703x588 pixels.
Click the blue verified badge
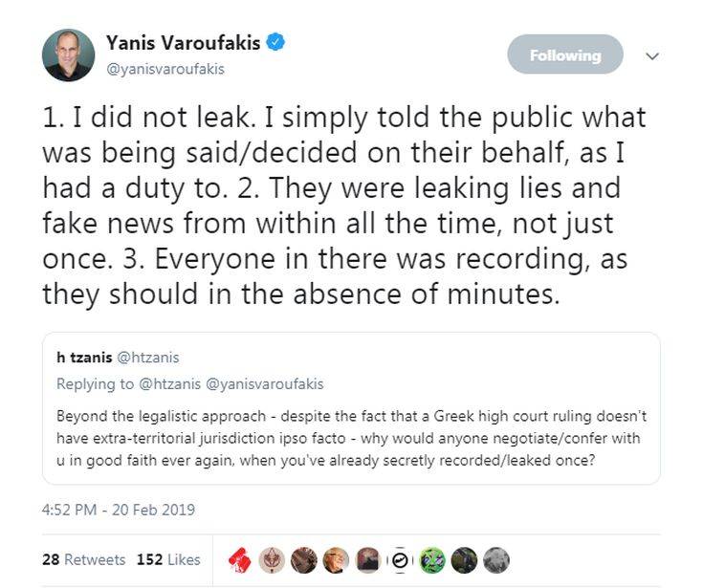tap(276, 42)
